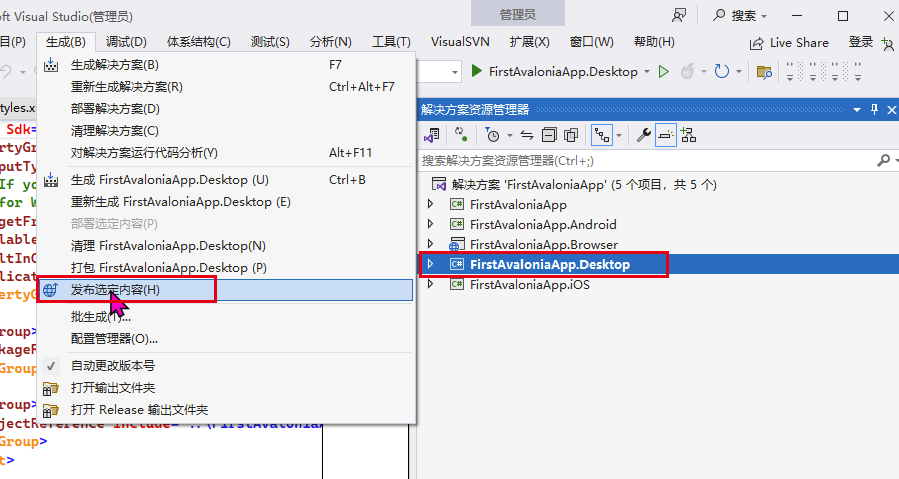Click the feedback icon in title bar

point(679,15)
